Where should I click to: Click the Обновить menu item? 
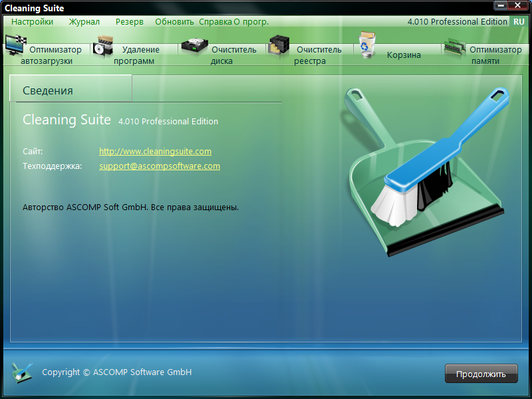point(174,22)
